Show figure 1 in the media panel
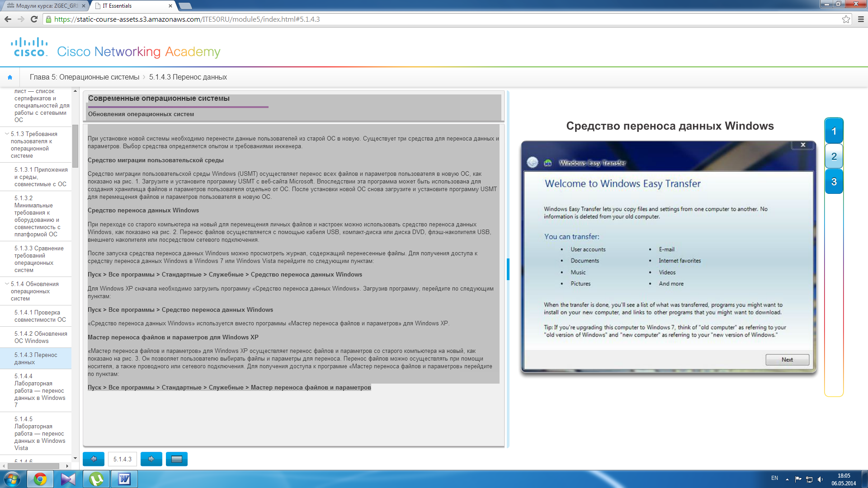Screen dimensions: 868x488 [x=834, y=131]
